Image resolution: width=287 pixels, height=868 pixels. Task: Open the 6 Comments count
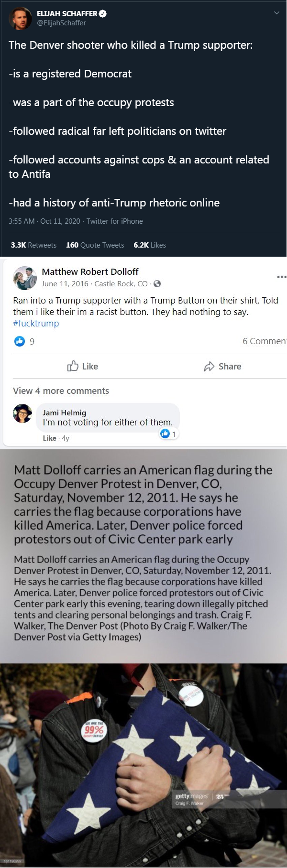264,341
